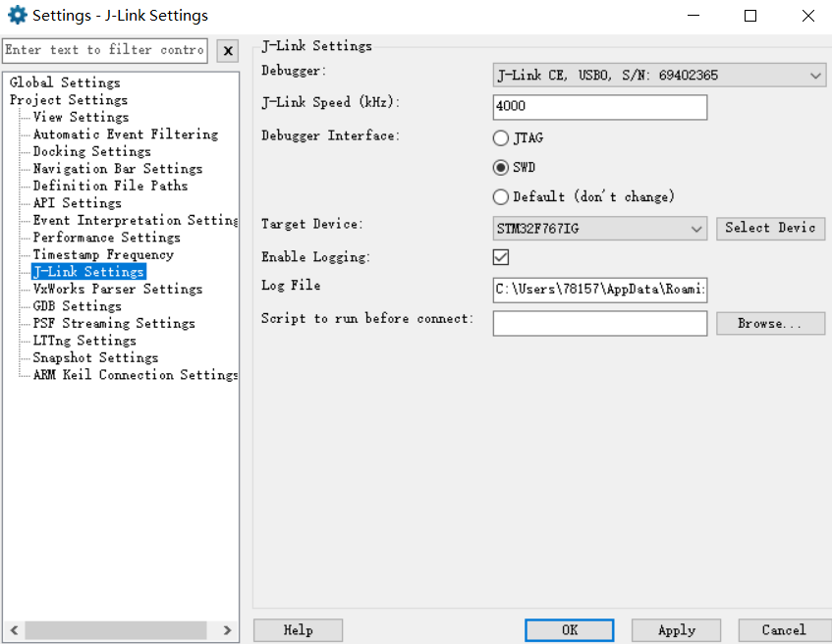Select Project Settings in the tree

(x=69, y=100)
